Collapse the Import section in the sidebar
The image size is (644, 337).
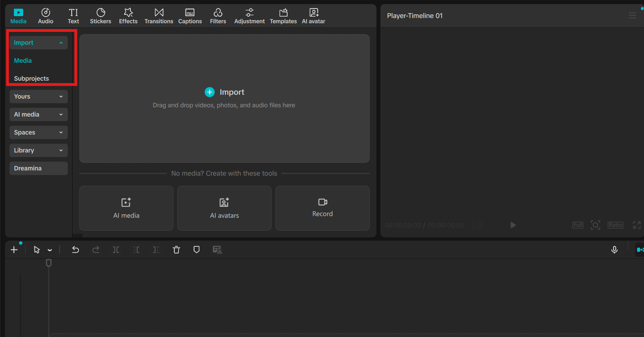click(x=39, y=43)
